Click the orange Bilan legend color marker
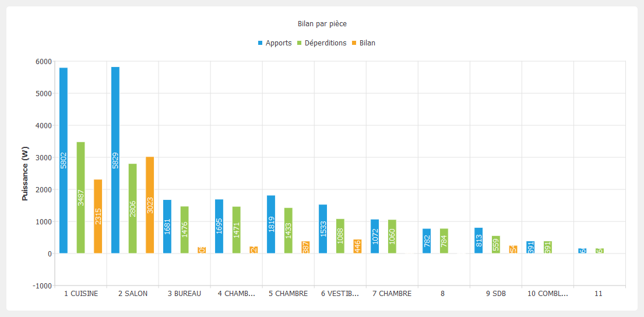This screenshot has width=644, height=317. click(354, 43)
